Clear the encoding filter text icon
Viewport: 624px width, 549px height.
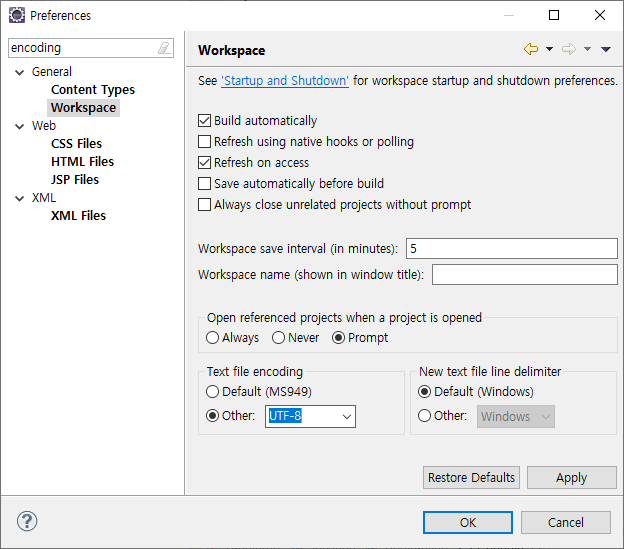164,48
